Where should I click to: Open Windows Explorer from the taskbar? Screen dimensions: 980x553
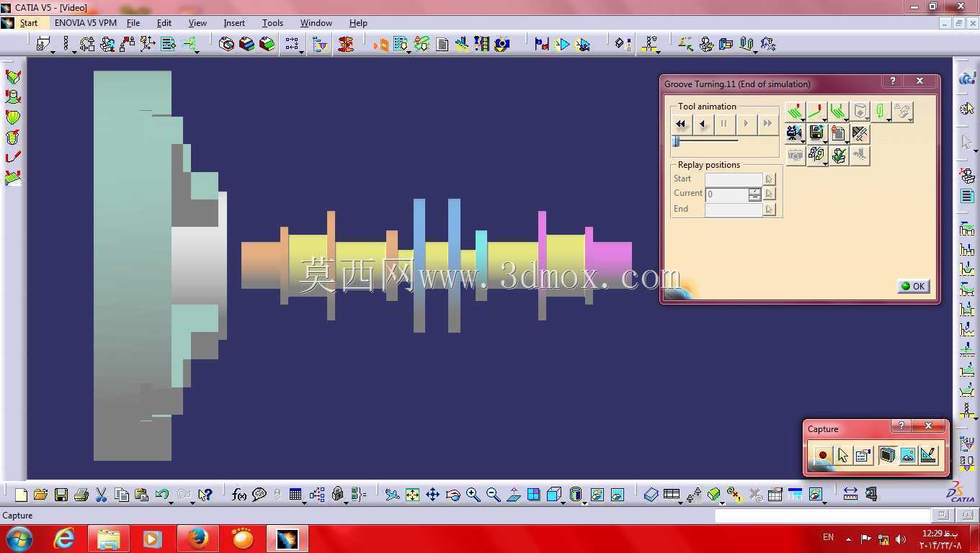[x=109, y=539]
